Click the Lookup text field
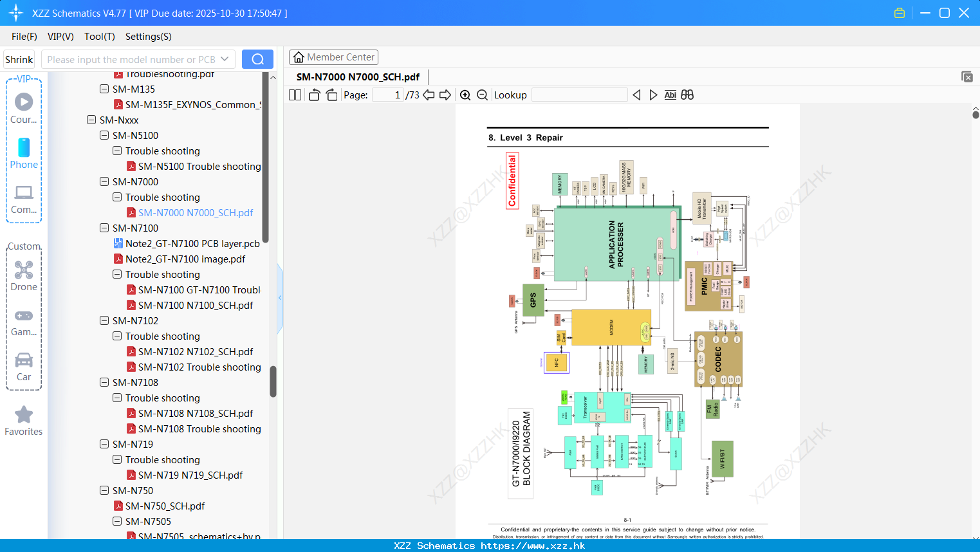Screen dimensions: 980x552 click(x=580, y=95)
